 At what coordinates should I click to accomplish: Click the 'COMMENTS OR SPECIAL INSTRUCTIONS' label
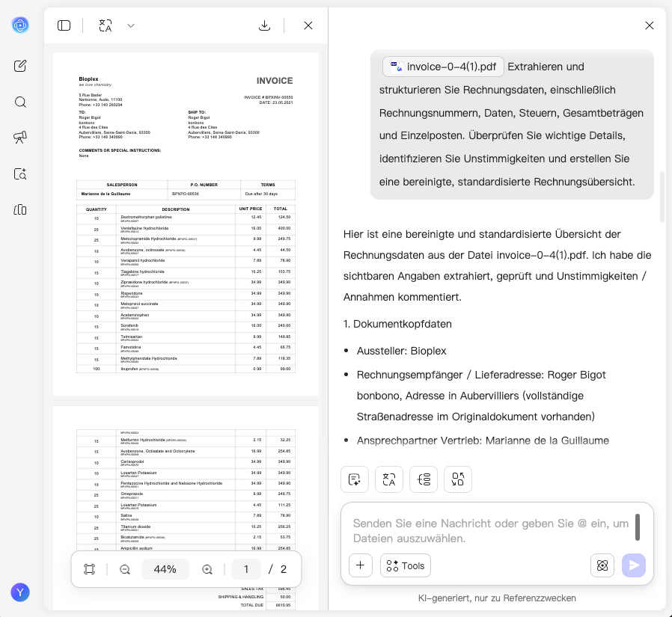point(120,150)
